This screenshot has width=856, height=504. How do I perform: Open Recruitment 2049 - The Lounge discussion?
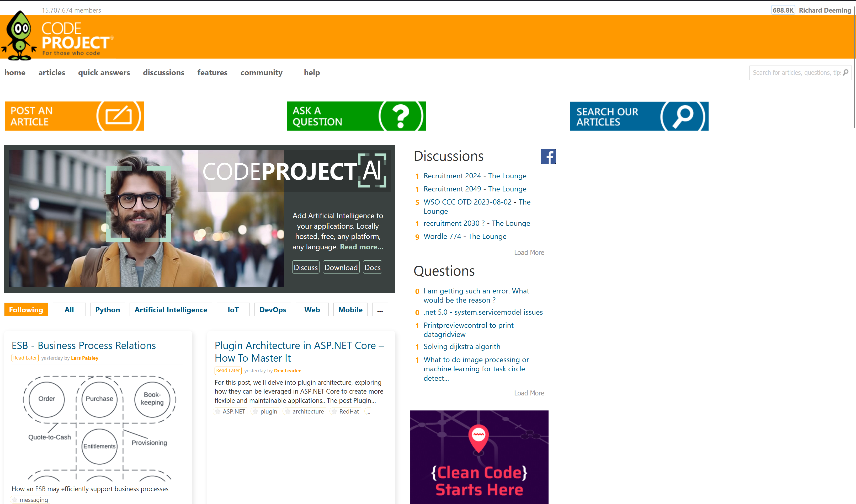pos(475,189)
